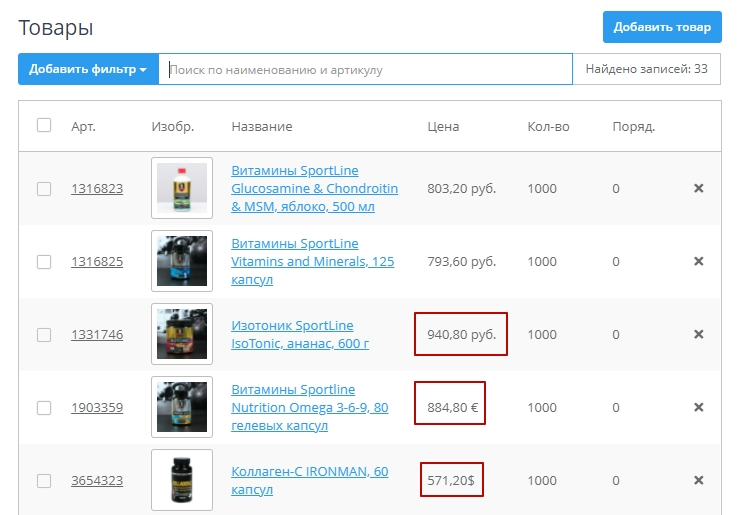740x515 pixels.
Task: Remove Коллаген-С IRONMAN row with X
Action: (699, 480)
